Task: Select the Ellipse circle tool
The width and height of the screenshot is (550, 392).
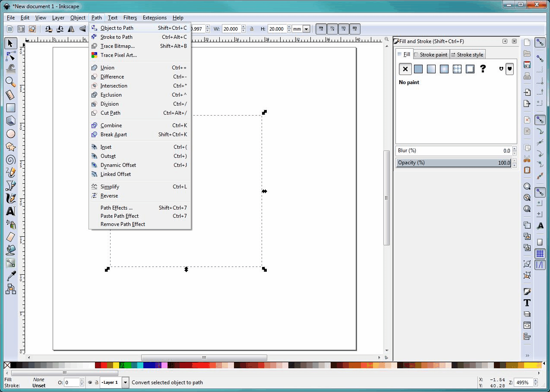Action: [11, 134]
